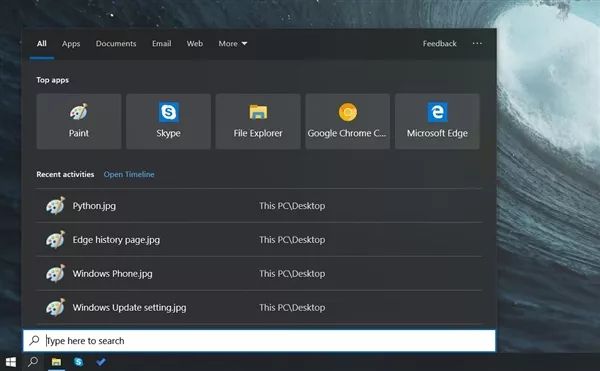
Task: Open the Google Chrome Canary tile
Action: click(347, 121)
